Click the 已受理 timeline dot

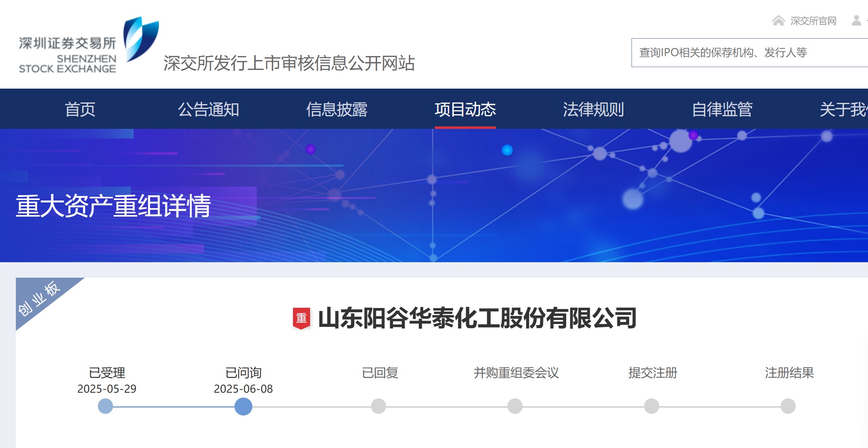105,406
